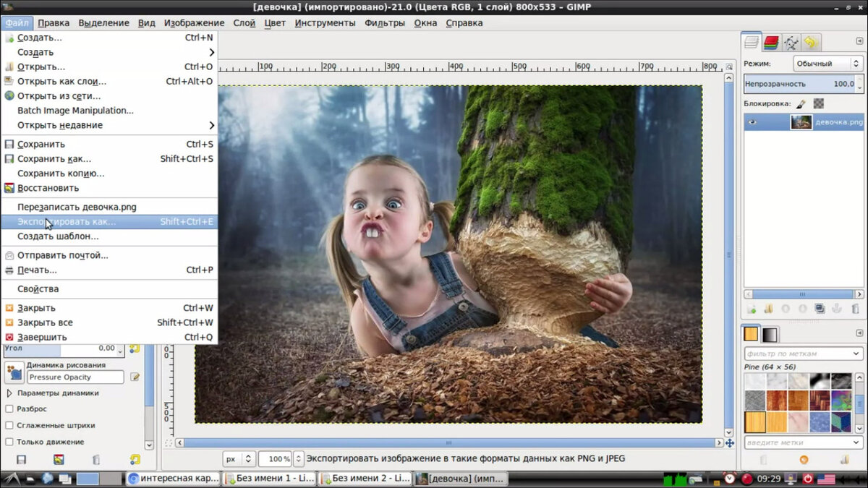Screen dimensions: 868x488
Task: Hide the девочка.png layer via eye icon
Action: 753,122
